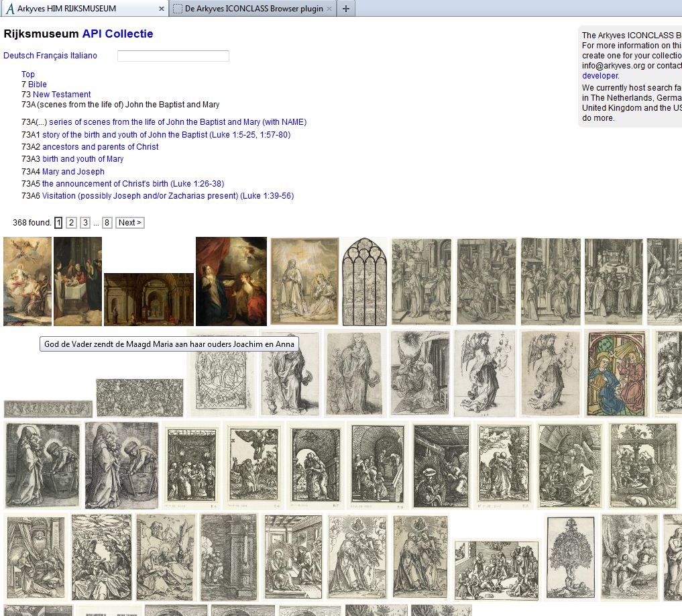
Task: Open a new browser tab with plus
Action: point(346,9)
